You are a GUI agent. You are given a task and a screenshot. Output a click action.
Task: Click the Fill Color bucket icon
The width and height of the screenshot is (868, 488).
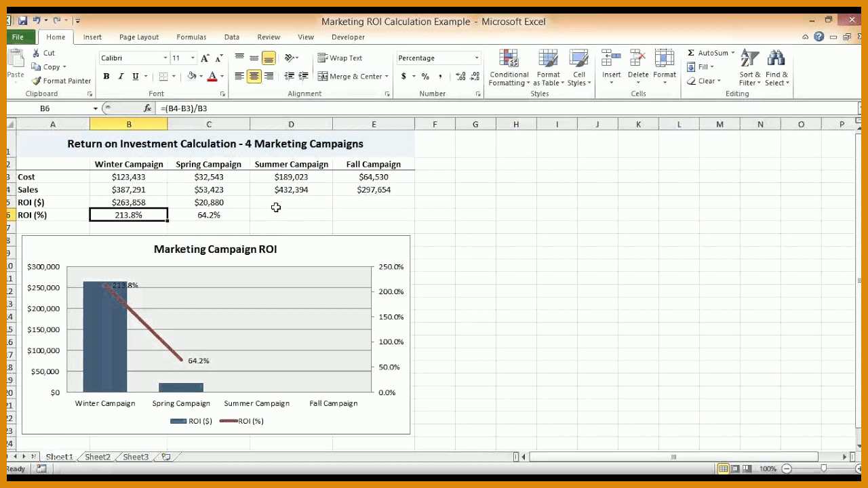tap(192, 77)
